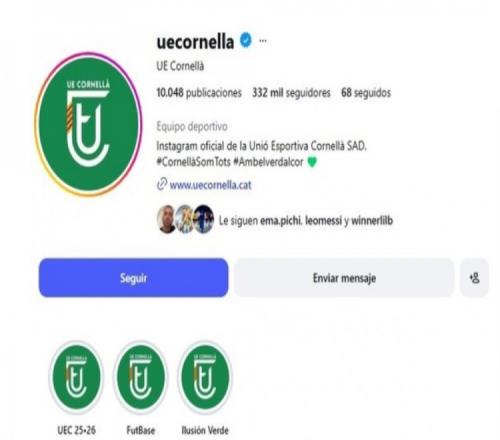Open the #Ambelverdalcor hashtag
500x440 pixels.
tap(268, 162)
